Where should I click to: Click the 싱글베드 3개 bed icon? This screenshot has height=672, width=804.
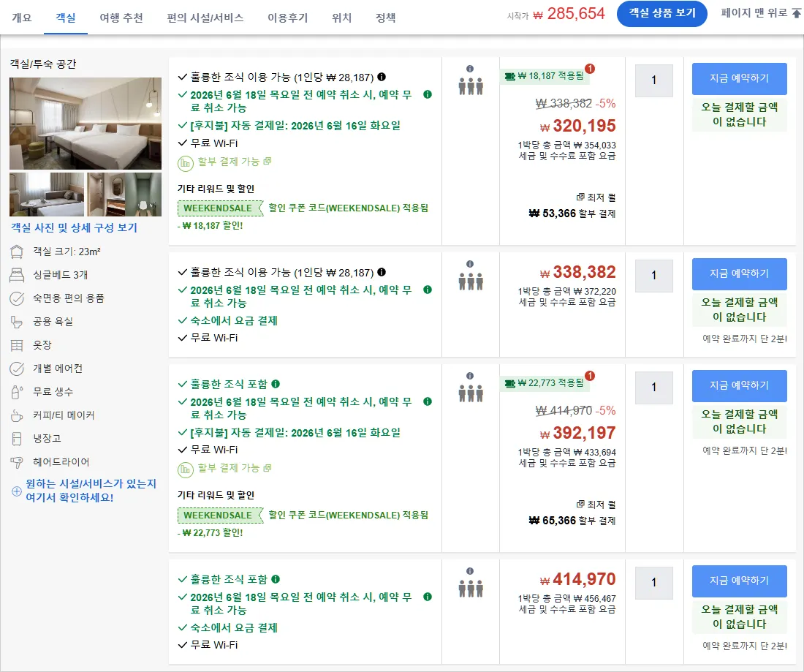pos(17,275)
